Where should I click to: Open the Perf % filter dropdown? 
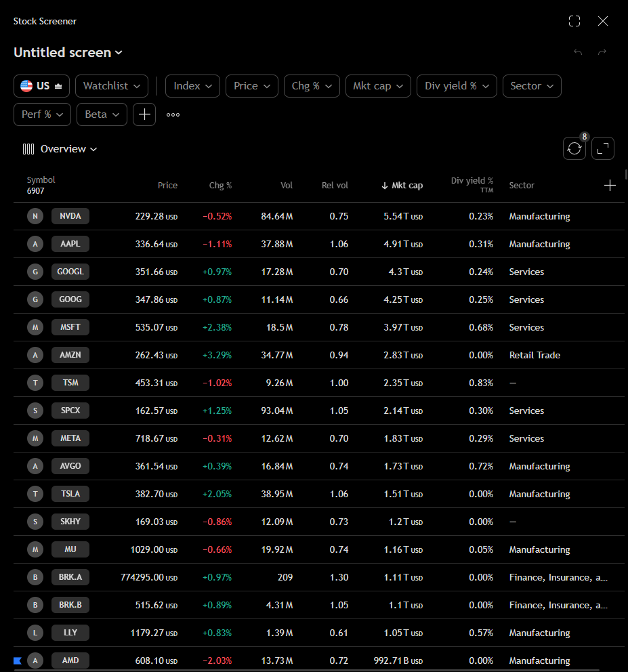(x=43, y=114)
